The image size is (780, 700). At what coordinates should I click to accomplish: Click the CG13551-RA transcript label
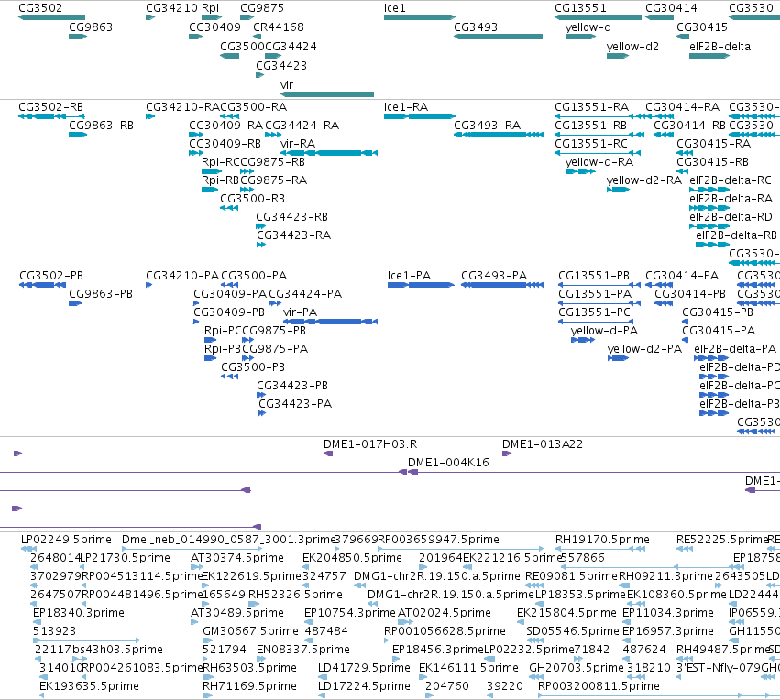[x=591, y=107]
